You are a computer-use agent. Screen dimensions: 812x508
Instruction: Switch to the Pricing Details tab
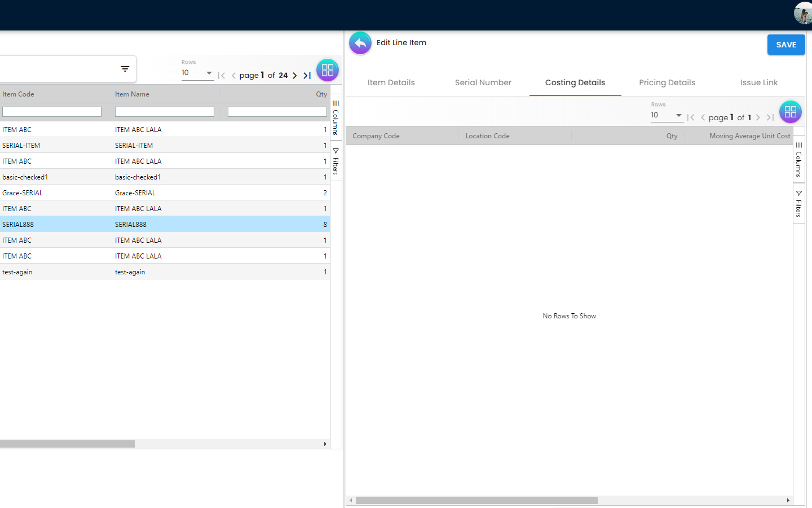[x=667, y=82]
